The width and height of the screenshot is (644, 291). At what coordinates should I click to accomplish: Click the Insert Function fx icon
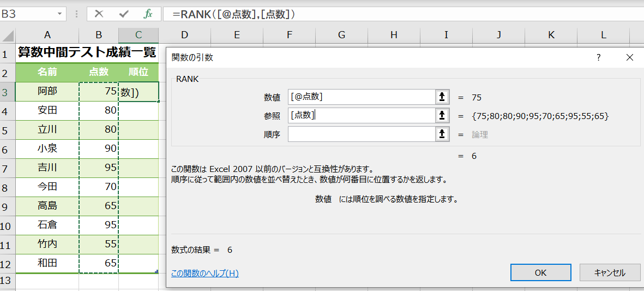[148, 14]
